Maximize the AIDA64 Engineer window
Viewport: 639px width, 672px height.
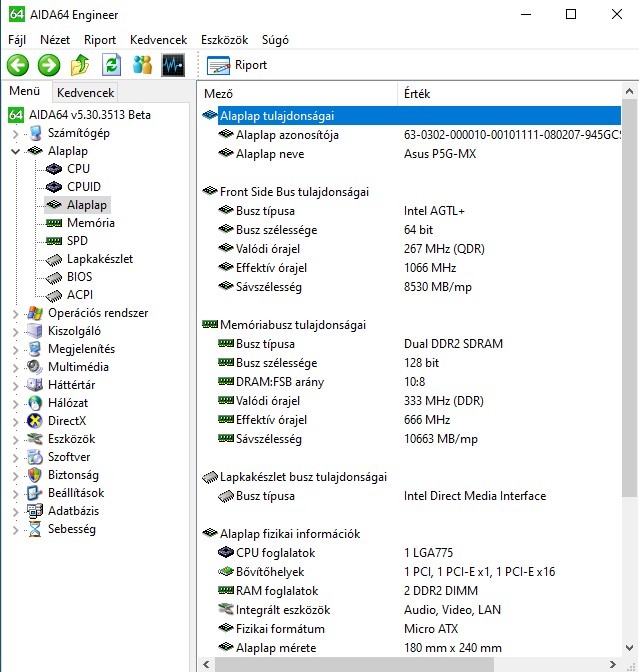(x=571, y=14)
